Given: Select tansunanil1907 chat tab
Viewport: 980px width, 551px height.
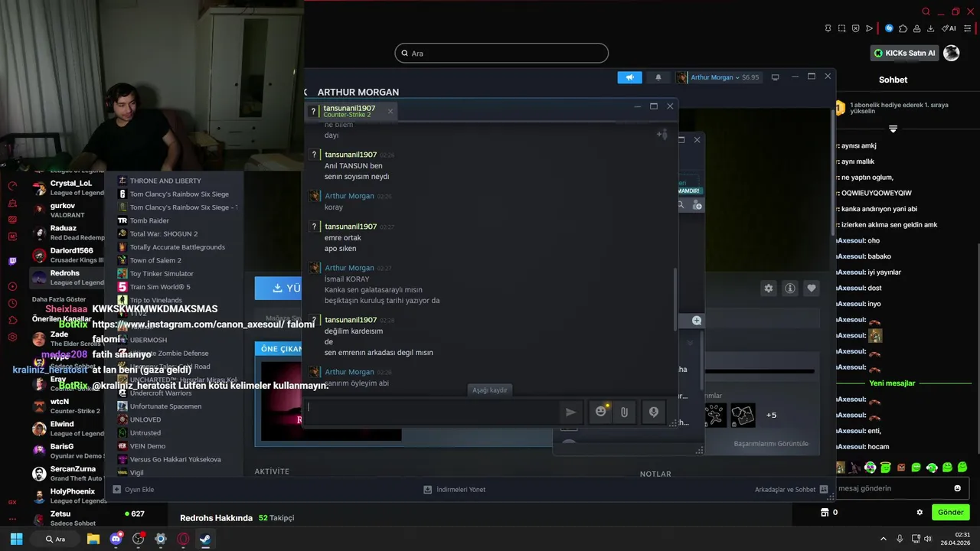Looking at the screenshot, I should (351, 111).
